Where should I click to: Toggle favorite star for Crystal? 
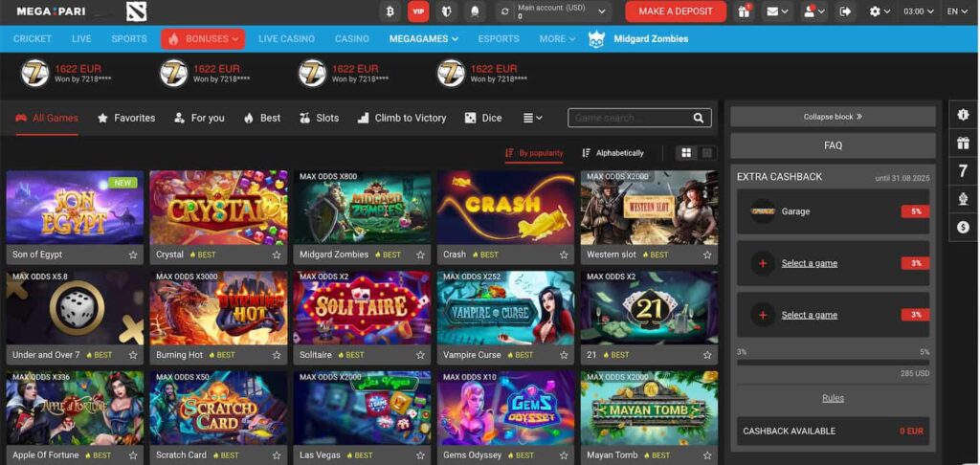coord(277,255)
